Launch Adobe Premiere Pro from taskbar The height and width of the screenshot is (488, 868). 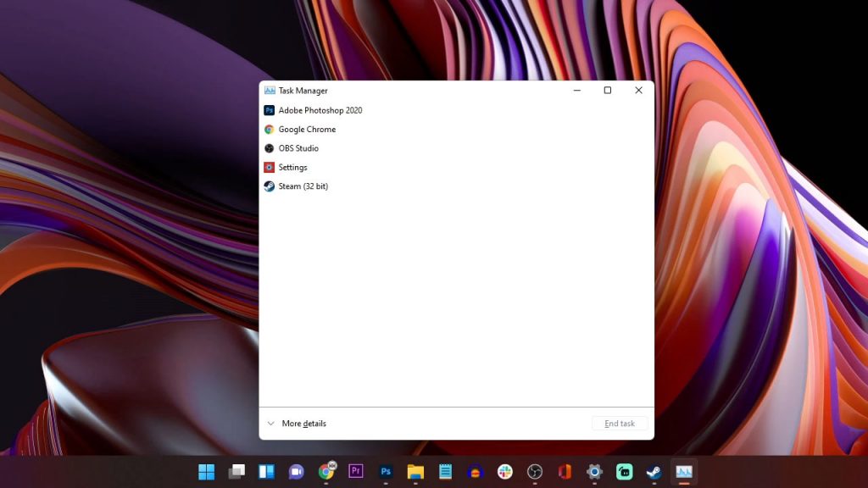point(356,471)
